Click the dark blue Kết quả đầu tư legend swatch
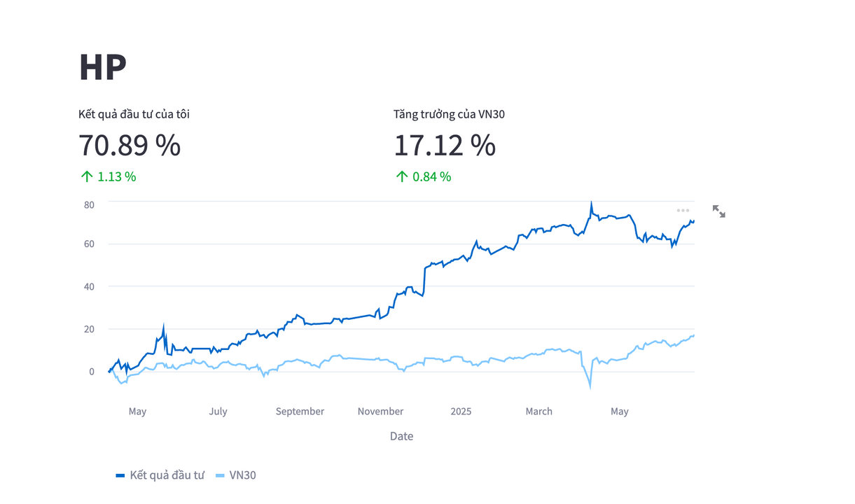Viewport: 855px width, 504px height. click(120, 475)
